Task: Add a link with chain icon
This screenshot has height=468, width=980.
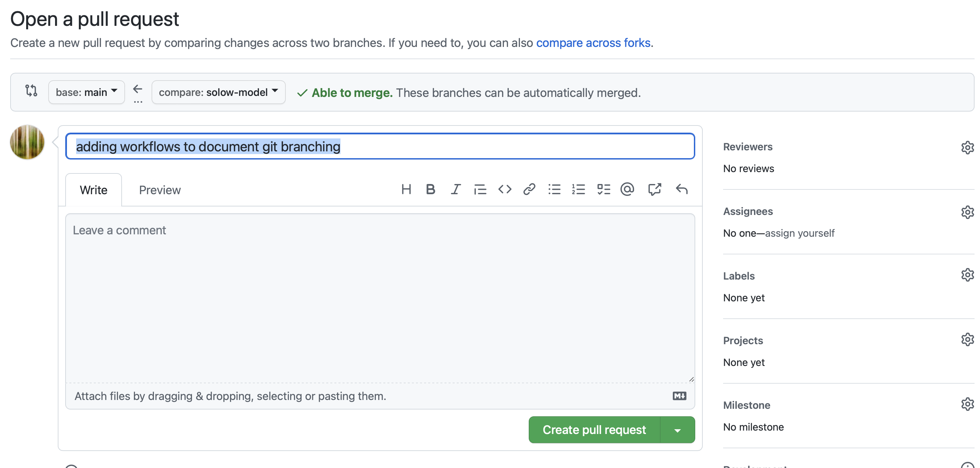Action: [x=529, y=189]
